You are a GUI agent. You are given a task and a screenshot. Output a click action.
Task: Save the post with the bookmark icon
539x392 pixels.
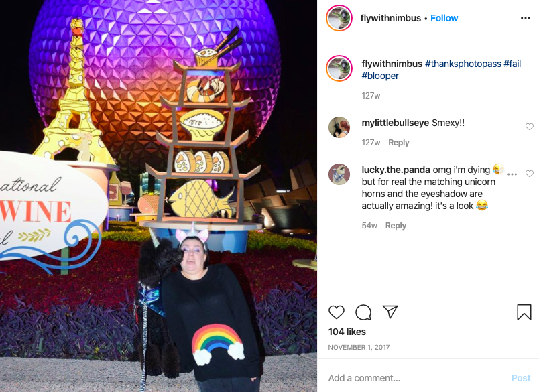pyautogui.click(x=524, y=312)
